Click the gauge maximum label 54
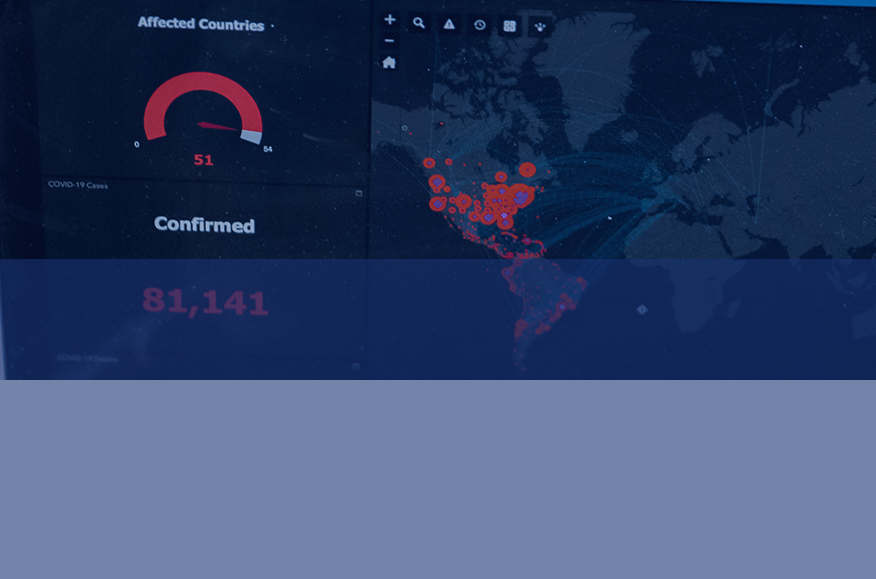Viewport: 876px width, 579px height. 268,149
